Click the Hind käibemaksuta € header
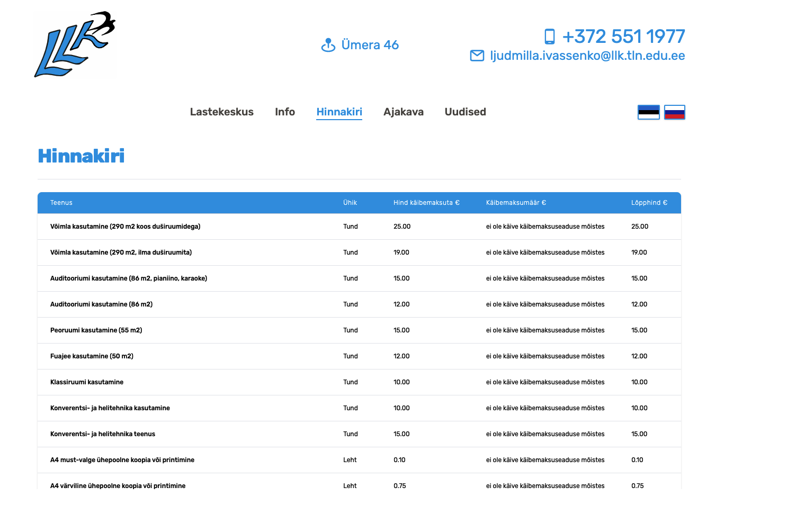The image size is (805, 532). point(426,203)
